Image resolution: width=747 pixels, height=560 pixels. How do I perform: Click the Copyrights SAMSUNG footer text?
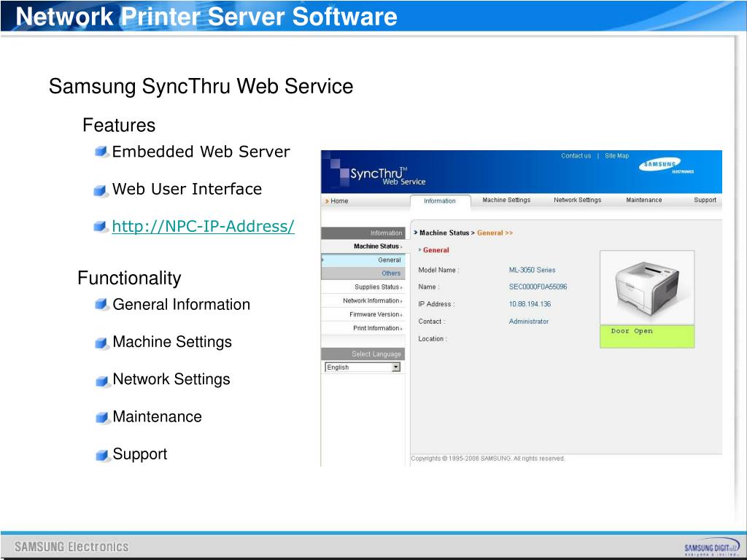coord(488,459)
